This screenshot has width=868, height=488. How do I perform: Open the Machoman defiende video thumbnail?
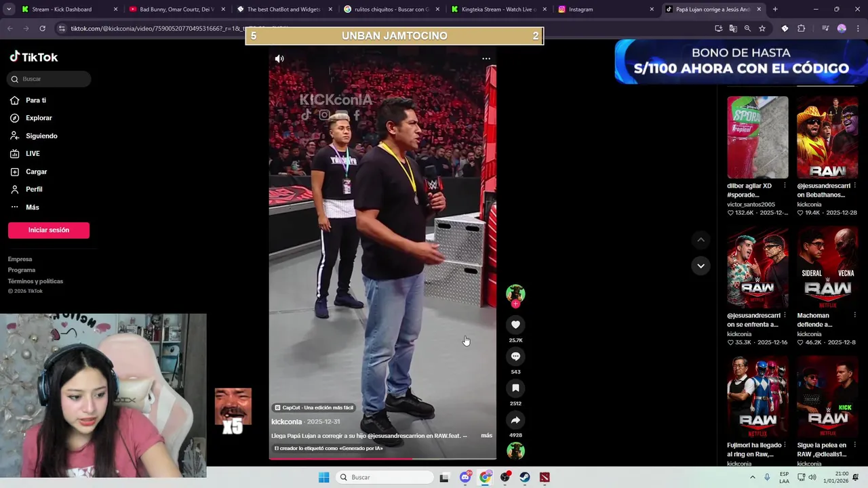pyautogui.click(x=827, y=268)
